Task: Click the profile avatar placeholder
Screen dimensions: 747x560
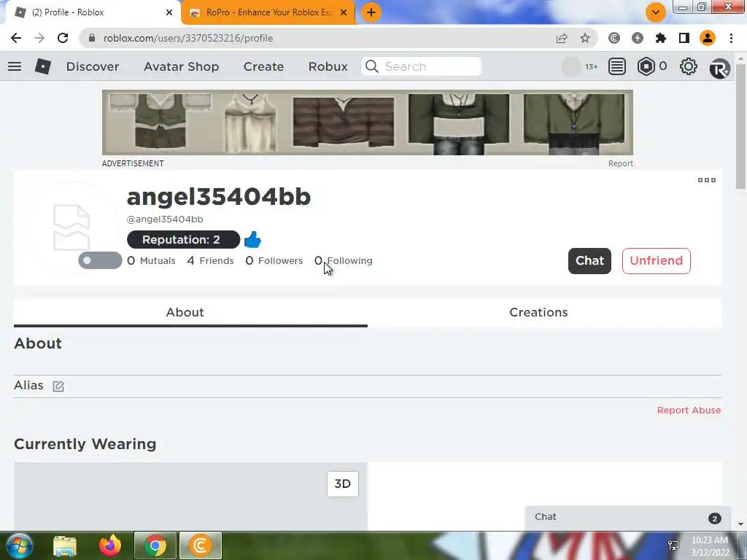Action: pyautogui.click(x=71, y=227)
